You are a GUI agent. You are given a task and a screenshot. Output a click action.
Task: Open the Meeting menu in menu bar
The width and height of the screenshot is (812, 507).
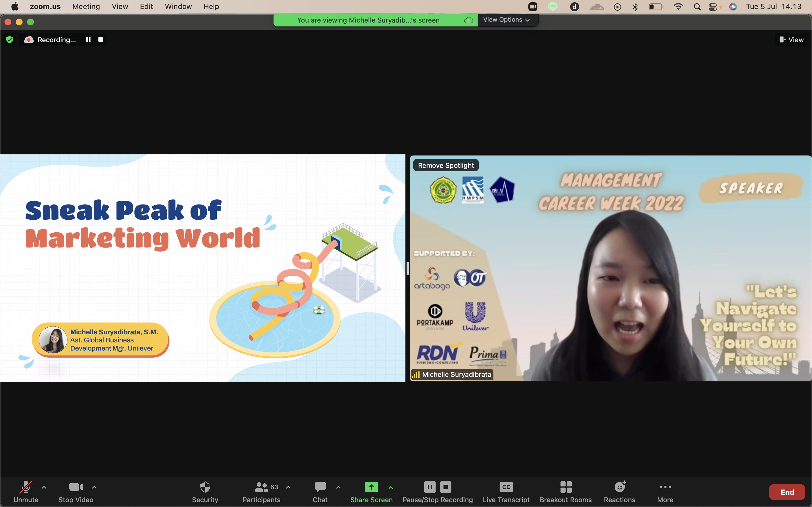coord(86,6)
